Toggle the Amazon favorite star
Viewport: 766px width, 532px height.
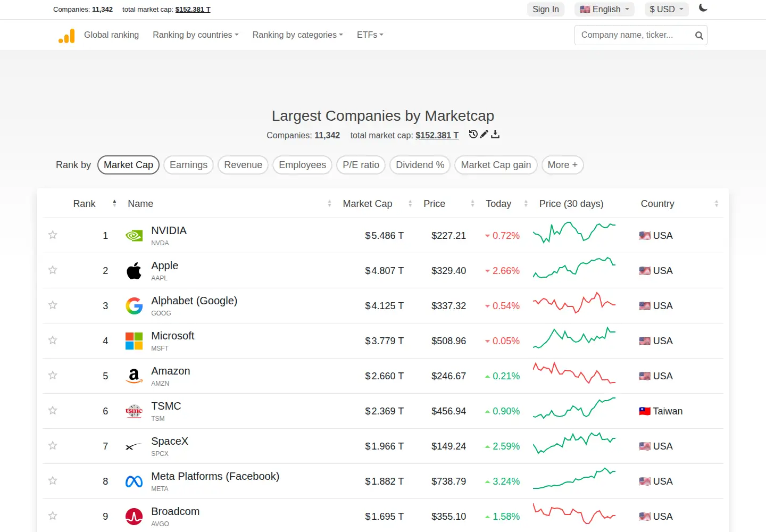point(53,375)
